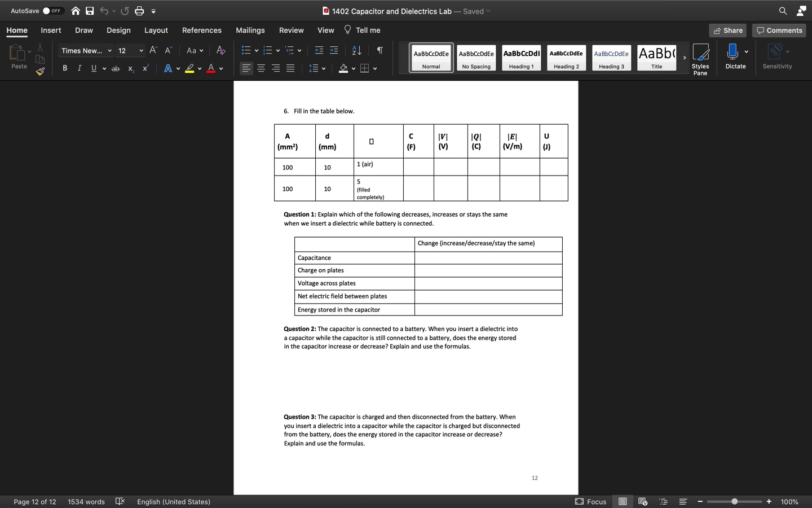Center align the paragraph
Image resolution: width=812 pixels, height=508 pixels.
pyautogui.click(x=261, y=68)
